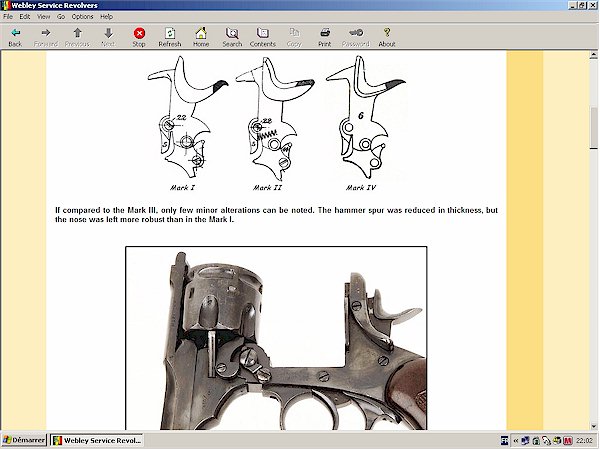Go back with the Back arrow
The image size is (600, 450).
(x=15, y=37)
